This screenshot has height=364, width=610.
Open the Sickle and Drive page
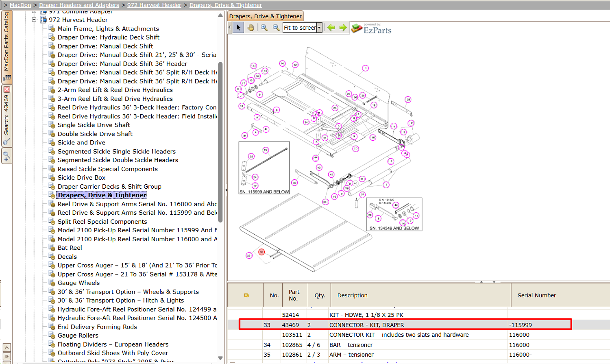pyautogui.click(x=81, y=142)
